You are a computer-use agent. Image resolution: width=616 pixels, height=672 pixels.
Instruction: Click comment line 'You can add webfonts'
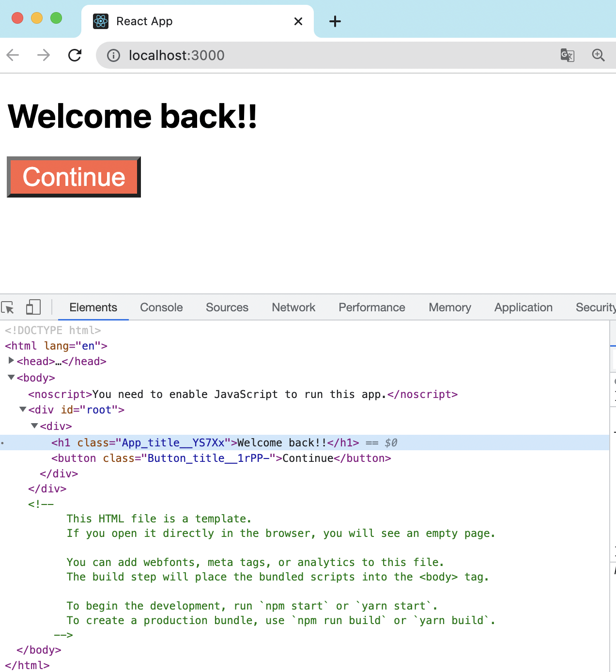click(x=255, y=562)
